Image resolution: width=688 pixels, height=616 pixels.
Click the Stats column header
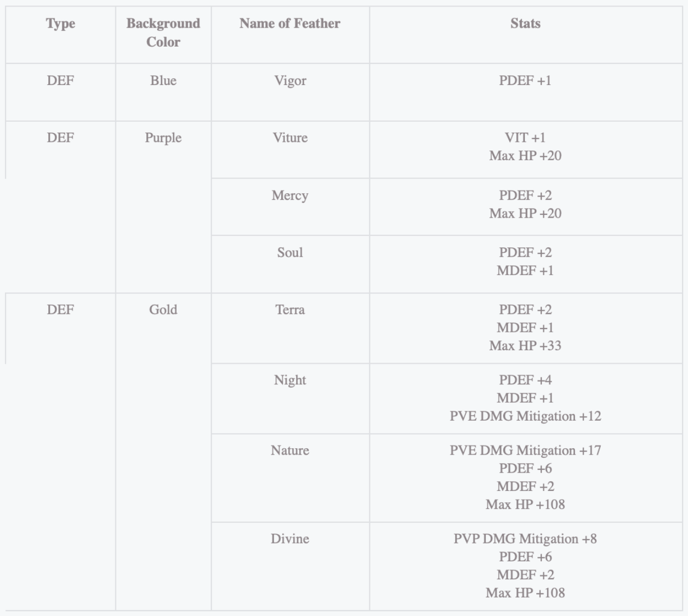525,24
